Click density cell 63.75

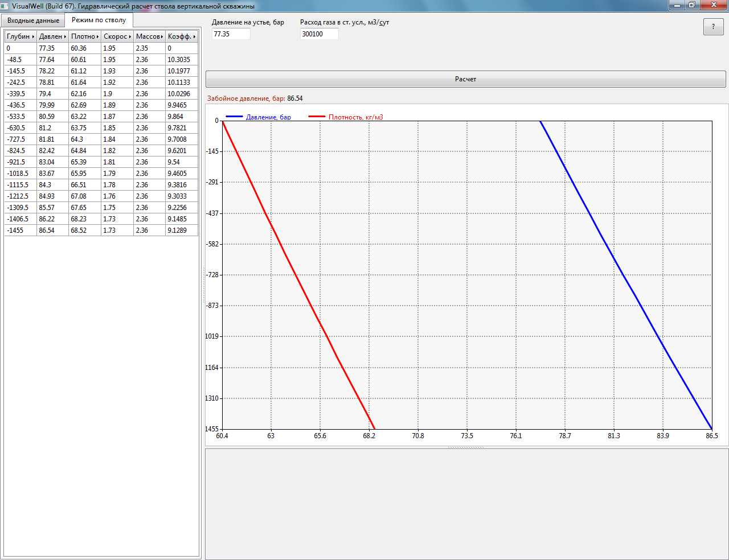click(x=85, y=128)
